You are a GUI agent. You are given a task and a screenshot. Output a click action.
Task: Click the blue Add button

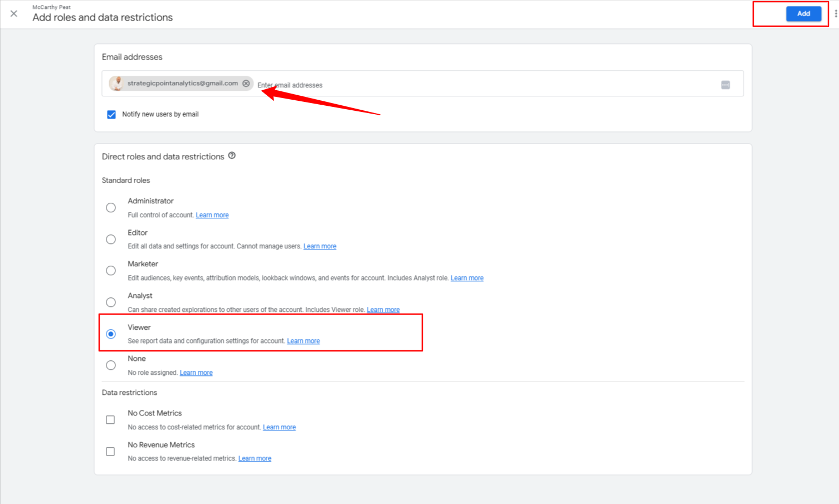[x=803, y=13]
